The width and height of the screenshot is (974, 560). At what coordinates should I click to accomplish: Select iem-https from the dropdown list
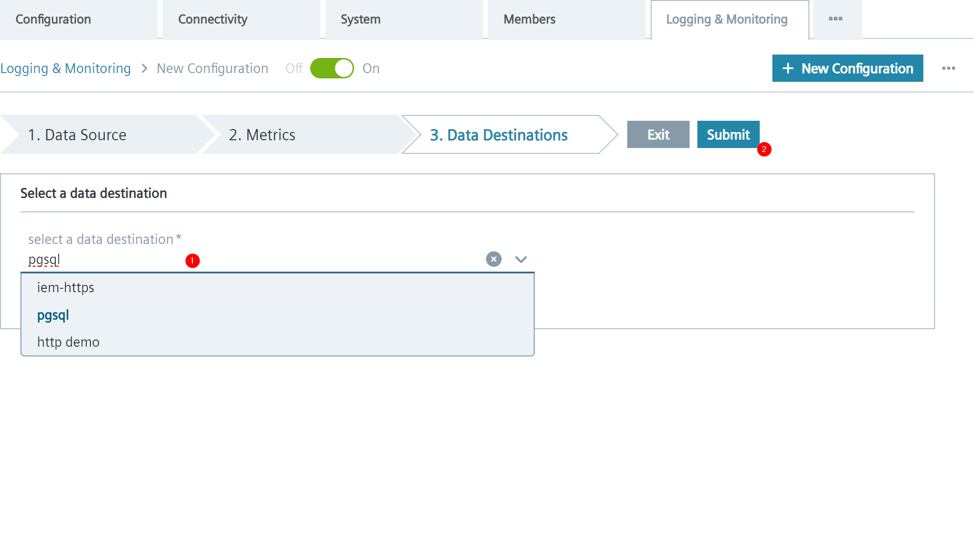click(66, 287)
